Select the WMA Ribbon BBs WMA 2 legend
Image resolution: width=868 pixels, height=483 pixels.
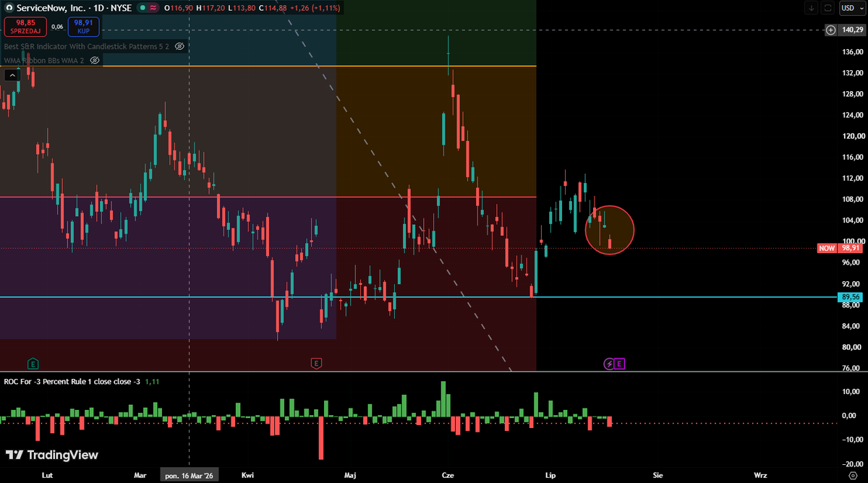click(45, 60)
